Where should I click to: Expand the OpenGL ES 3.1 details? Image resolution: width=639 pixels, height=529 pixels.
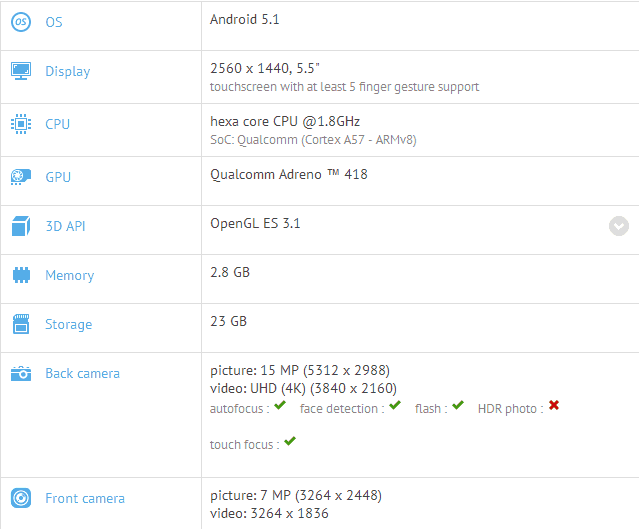tap(619, 226)
